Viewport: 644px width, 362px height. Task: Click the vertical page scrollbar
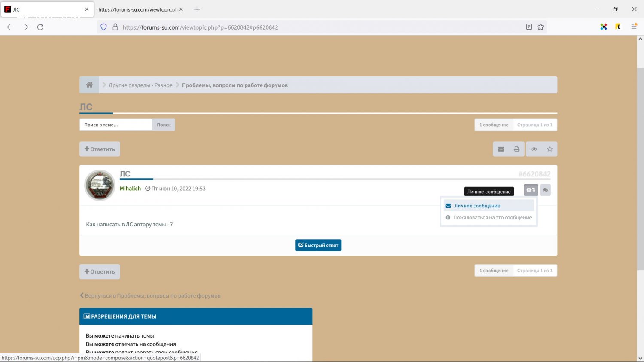640,172
